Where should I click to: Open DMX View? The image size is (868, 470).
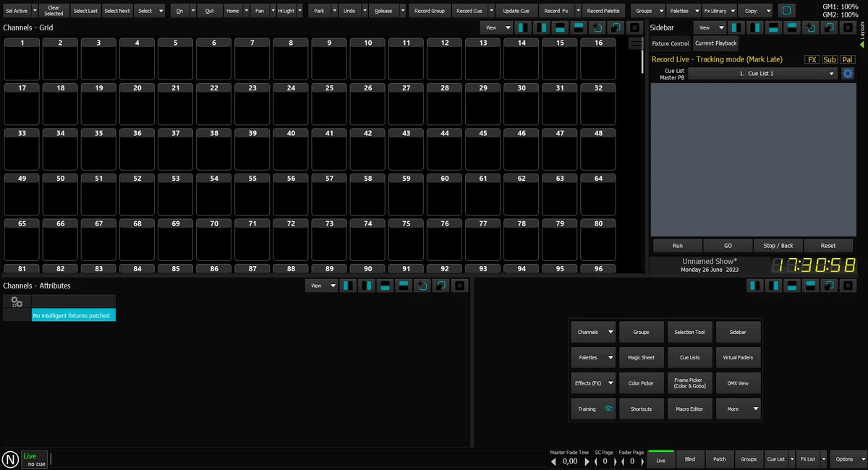tap(738, 383)
